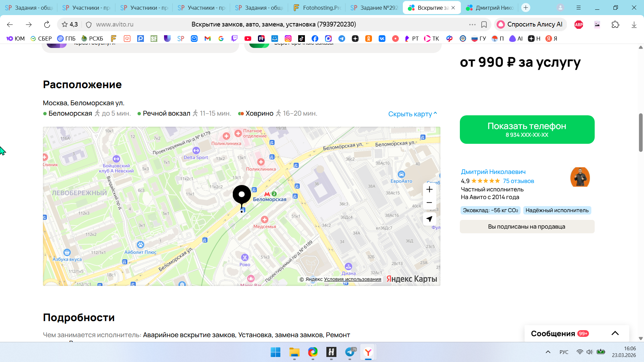The height and width of the screenshot is (362, 644).
Task: Switch to the Дмитрий Николаевич tab
Action: pyautogui.click(x=490, y=8)
